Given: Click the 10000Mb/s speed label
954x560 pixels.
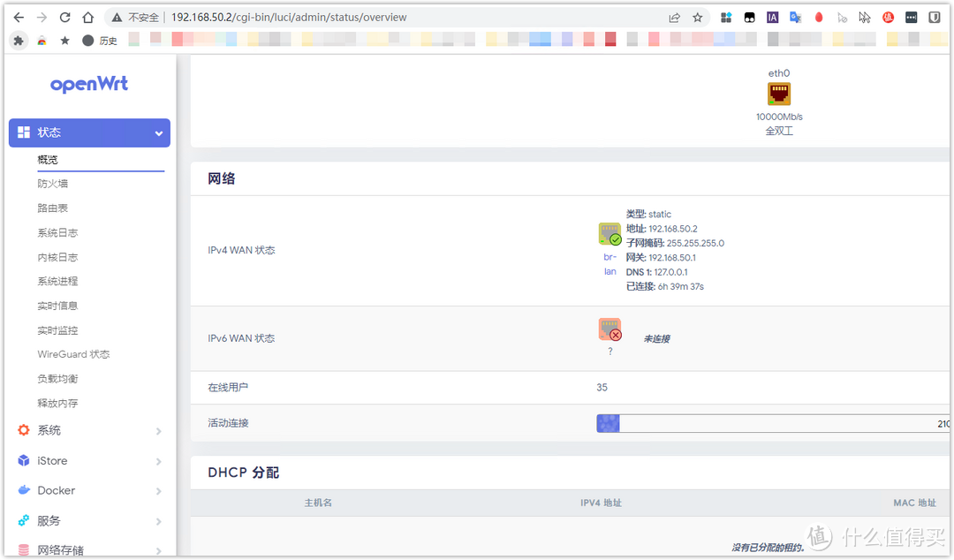Looking at the screenshot, I should (x=779, y=117).
